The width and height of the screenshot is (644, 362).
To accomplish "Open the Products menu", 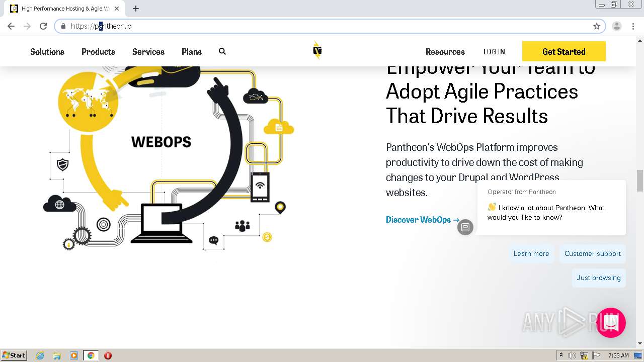I will click(x=98, y=52).
